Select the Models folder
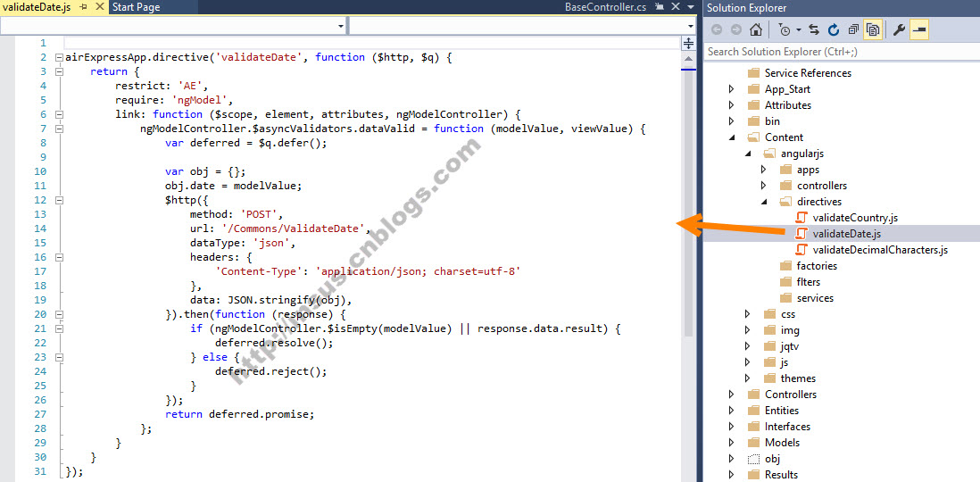This screenshot has height=482, width=980. 782,443
